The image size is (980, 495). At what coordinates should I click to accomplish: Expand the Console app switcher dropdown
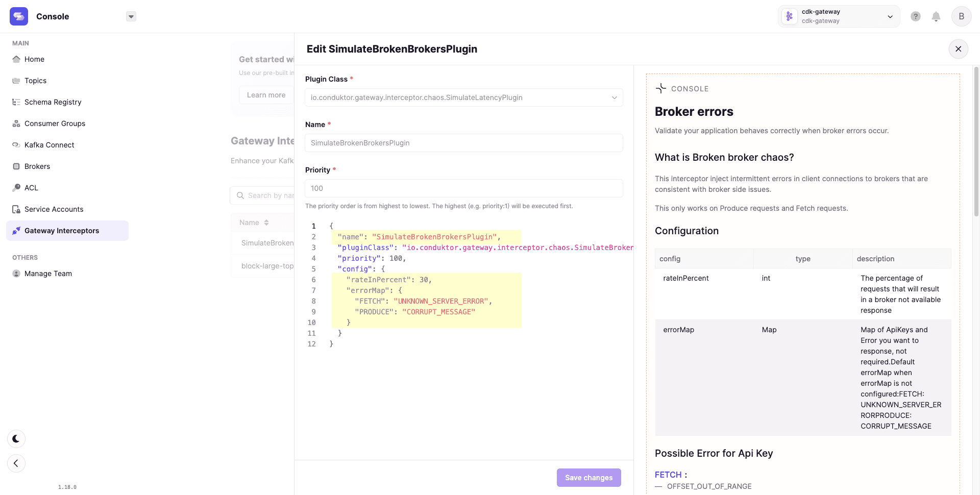coord(131,16)
